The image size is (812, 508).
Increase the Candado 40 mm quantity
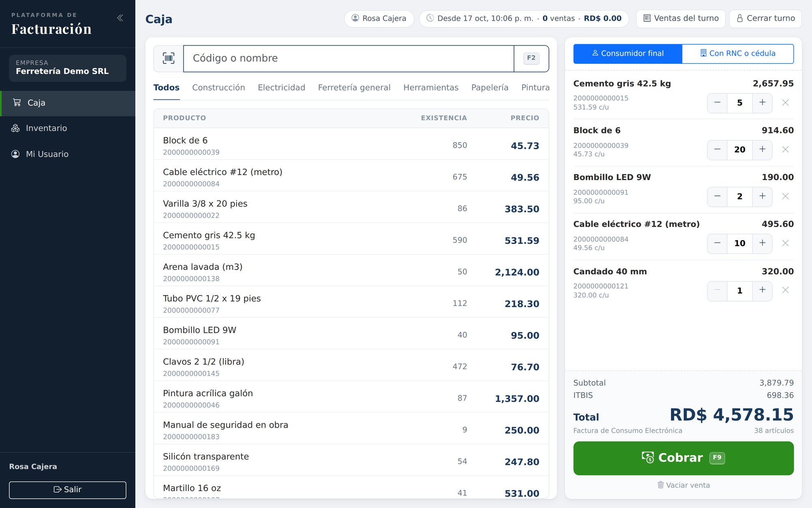(x=762, y=290)
